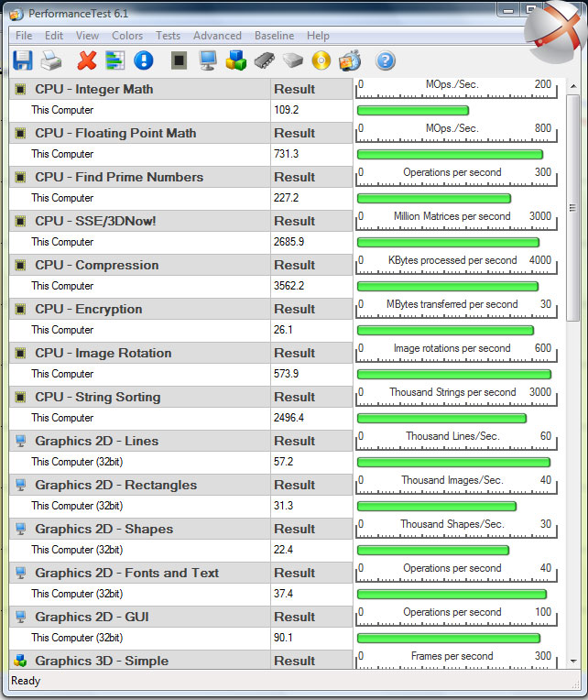
Task: Click the chip icon beside CPU - String Sorting
Action: 20,397
